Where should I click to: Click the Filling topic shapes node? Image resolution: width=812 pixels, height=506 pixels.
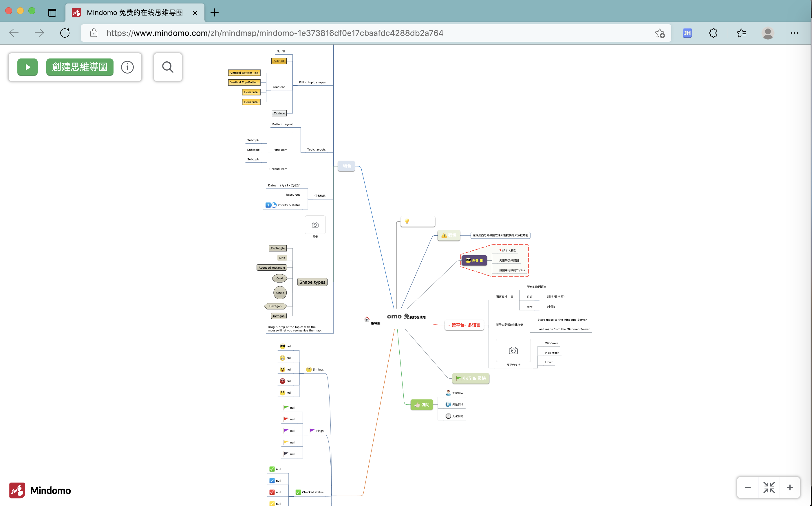coord(312,82)
